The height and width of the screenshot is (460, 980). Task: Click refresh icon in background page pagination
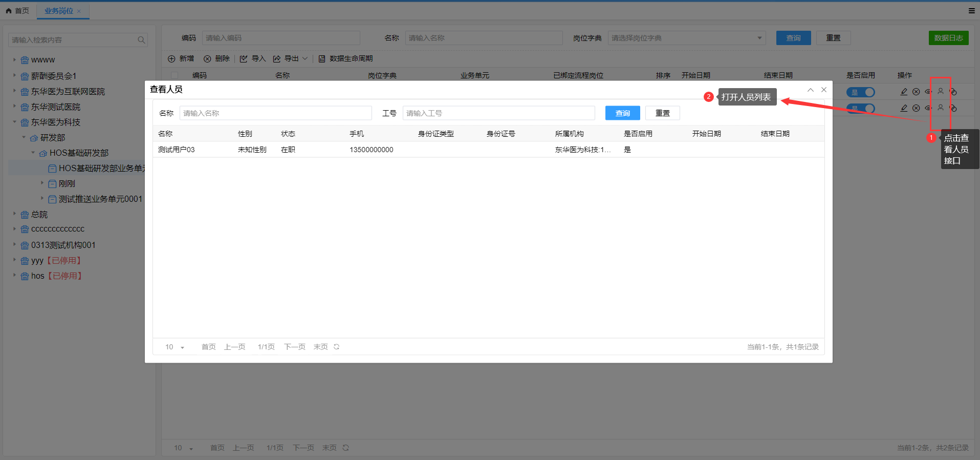click(345, 448)
